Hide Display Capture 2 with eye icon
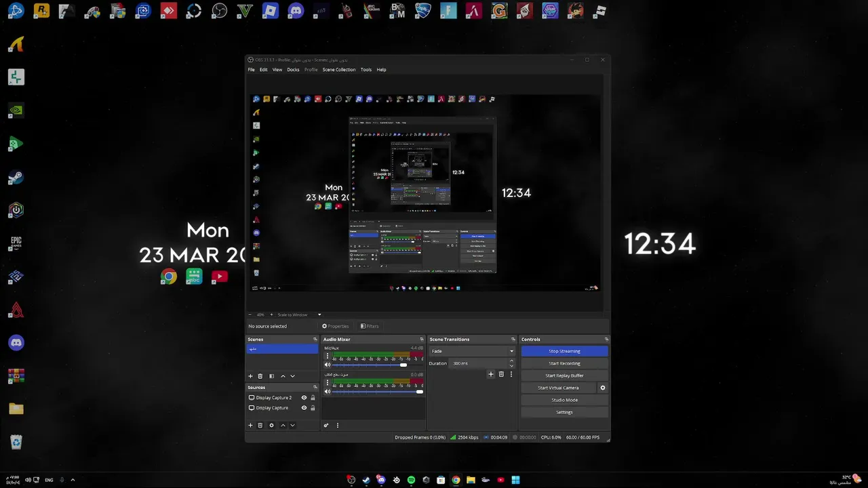The image size is (868, 488). point(304,398)
